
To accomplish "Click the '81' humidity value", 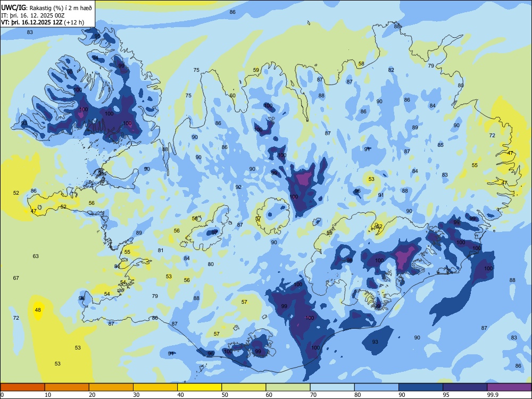I will [161, 251].
